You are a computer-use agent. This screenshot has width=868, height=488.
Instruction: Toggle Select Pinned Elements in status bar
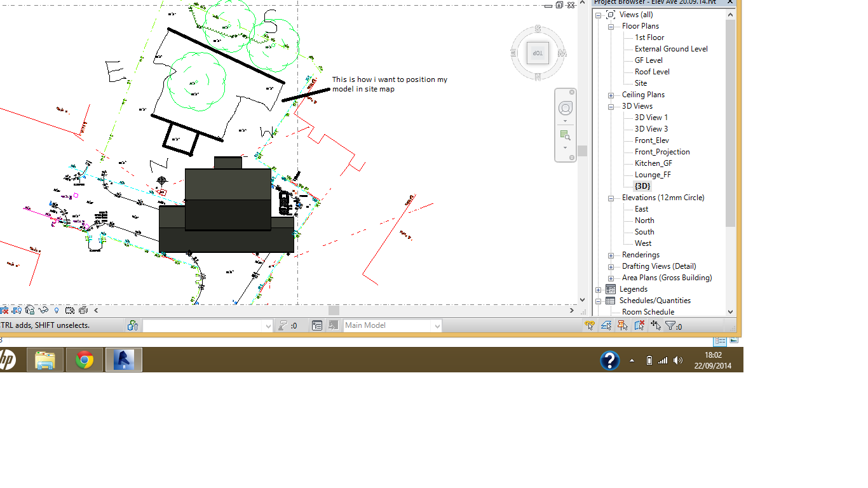(623, 325)
